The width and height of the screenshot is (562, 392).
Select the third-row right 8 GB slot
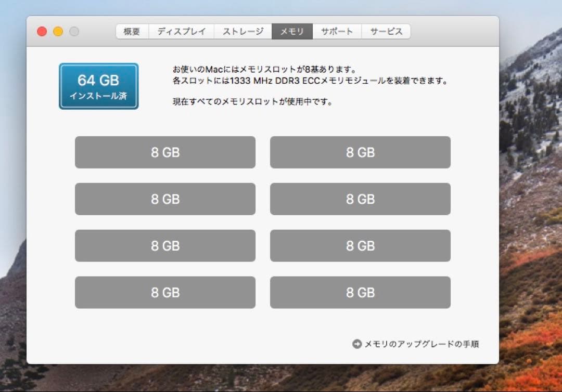(x=360, y=245)
